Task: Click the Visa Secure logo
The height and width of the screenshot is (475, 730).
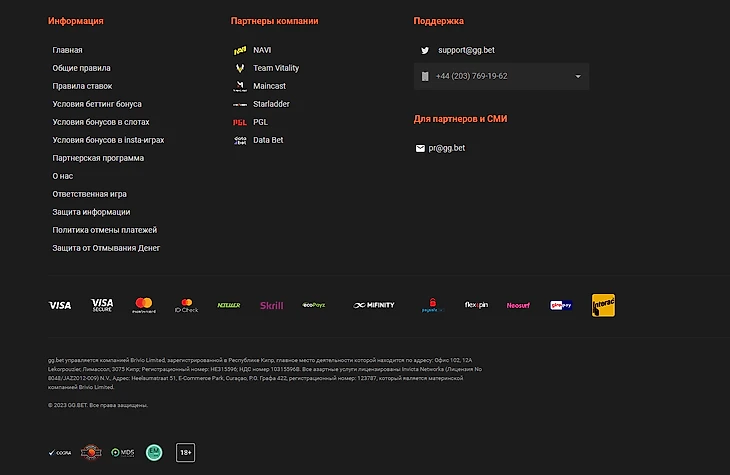Action: pos(102,305)
